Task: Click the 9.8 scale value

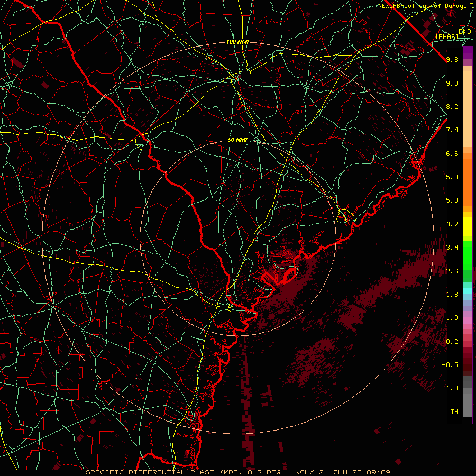Action: pyautogui.click(x=452, y=60)
